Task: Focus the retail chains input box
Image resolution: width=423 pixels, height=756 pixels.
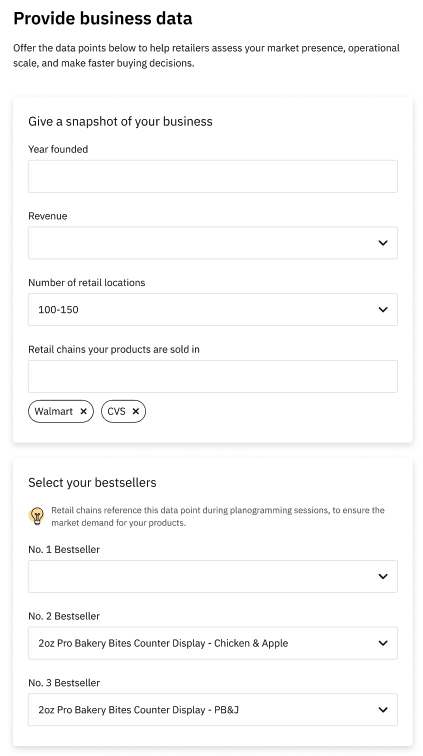Action: point(213,376)
